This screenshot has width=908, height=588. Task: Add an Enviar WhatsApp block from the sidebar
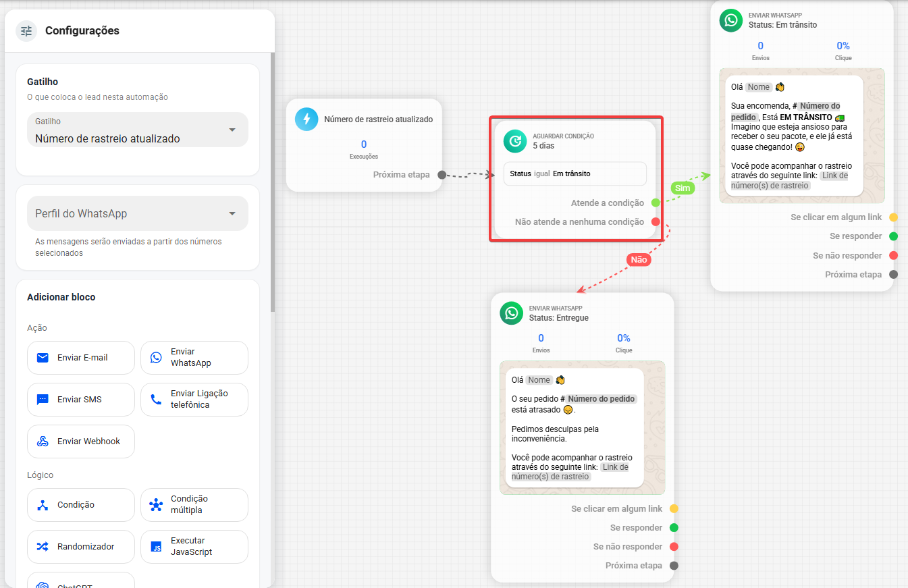point(194,358)
